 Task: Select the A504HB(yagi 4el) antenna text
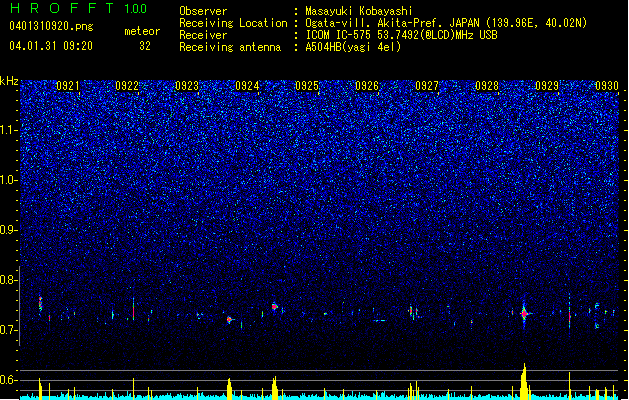pos(353,47)
